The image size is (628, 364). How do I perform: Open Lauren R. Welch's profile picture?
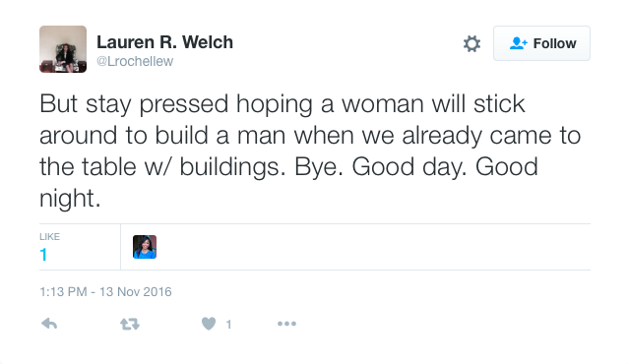(63, 49)
